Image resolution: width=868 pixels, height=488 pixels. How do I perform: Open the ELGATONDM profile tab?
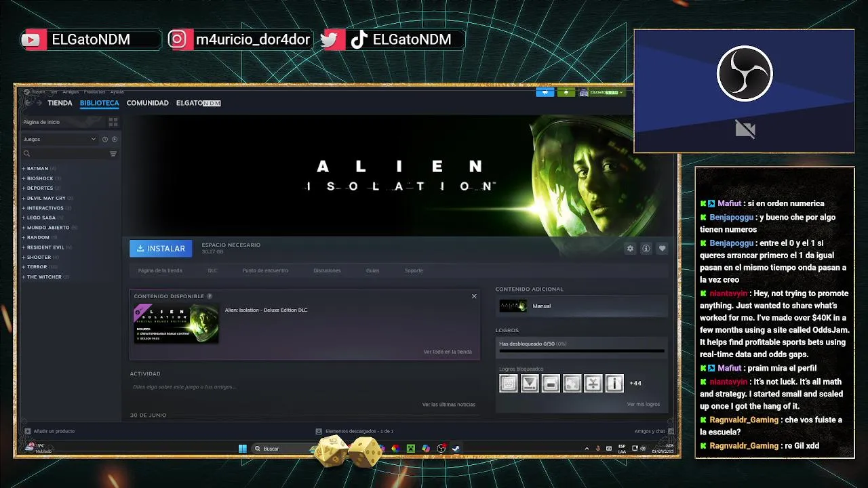click(199, 103)
